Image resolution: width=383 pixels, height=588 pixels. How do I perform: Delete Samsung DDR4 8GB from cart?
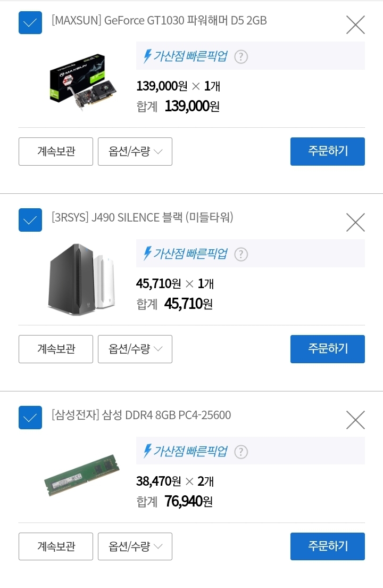pyautogui.click(x=355, y=420)
